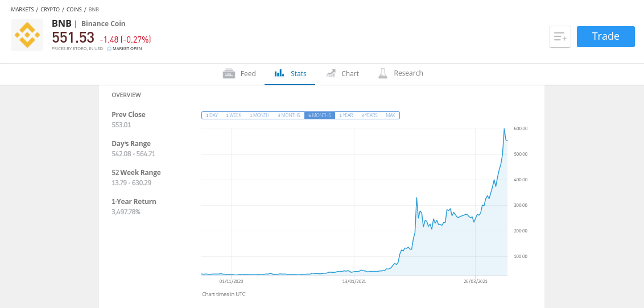Select the 1 WEEK chart range
644x308 pixels.
pyautogui.click(x=234, y=115)
